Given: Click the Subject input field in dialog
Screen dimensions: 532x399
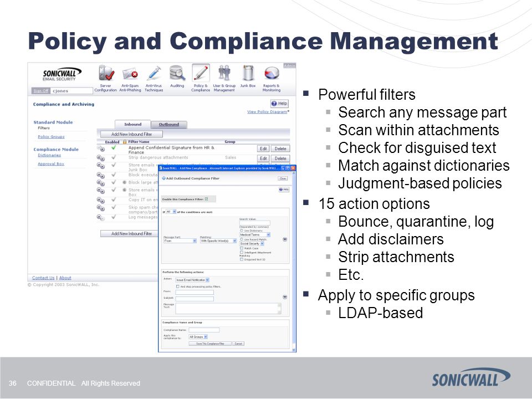Looking at the screenshot, I should pyautogui.click(x=195, y=299).
